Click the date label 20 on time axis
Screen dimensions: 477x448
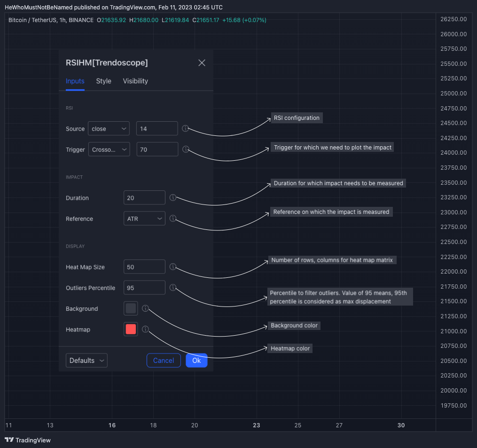[195, 425]
